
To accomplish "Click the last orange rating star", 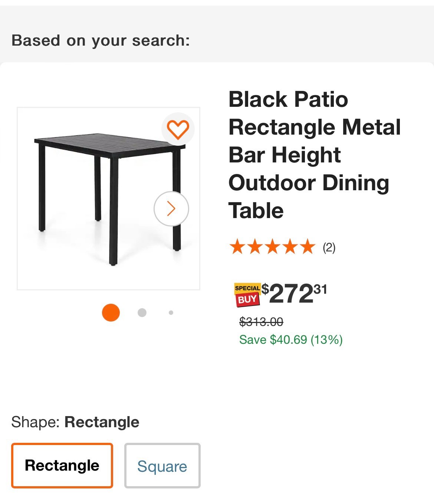I will pos(308,247).
